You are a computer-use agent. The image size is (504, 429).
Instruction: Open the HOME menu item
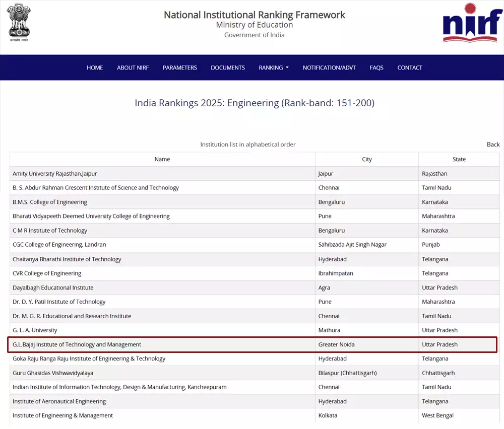(x=95, y=67)
